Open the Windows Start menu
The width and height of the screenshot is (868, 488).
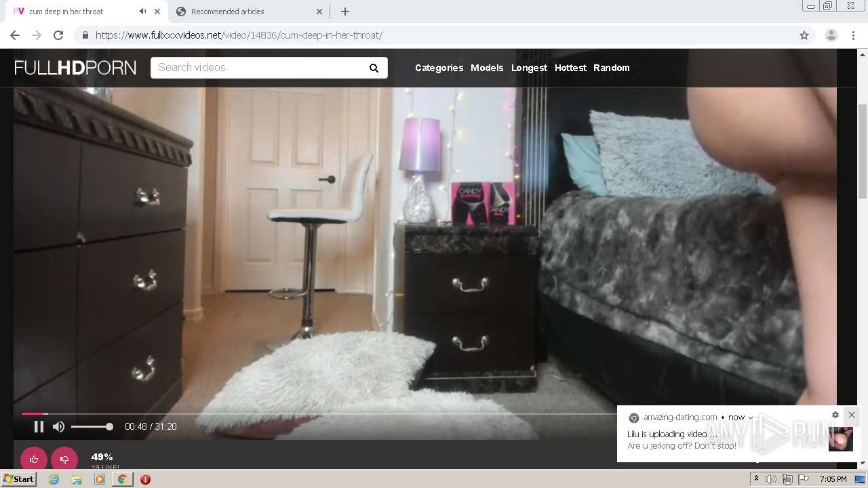(x=19, y=479)
